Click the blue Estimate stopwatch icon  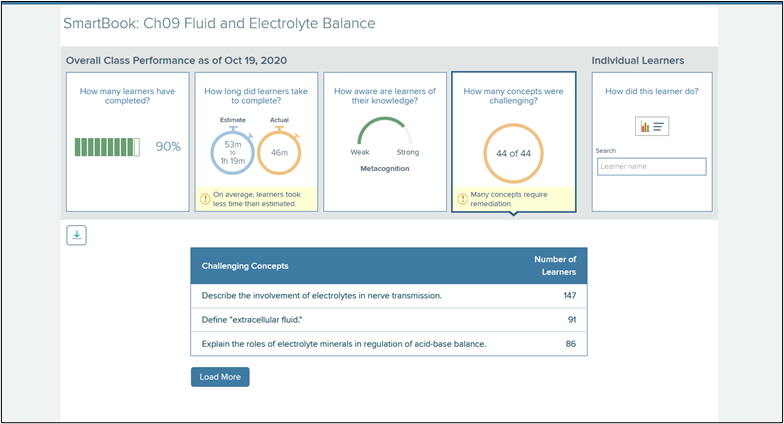tap(232, 150)
